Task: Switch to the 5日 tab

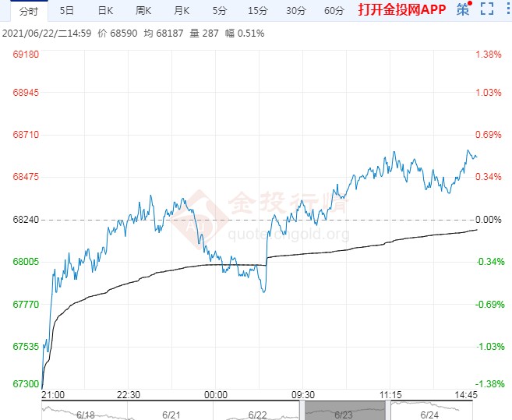Action: point(67,10)
